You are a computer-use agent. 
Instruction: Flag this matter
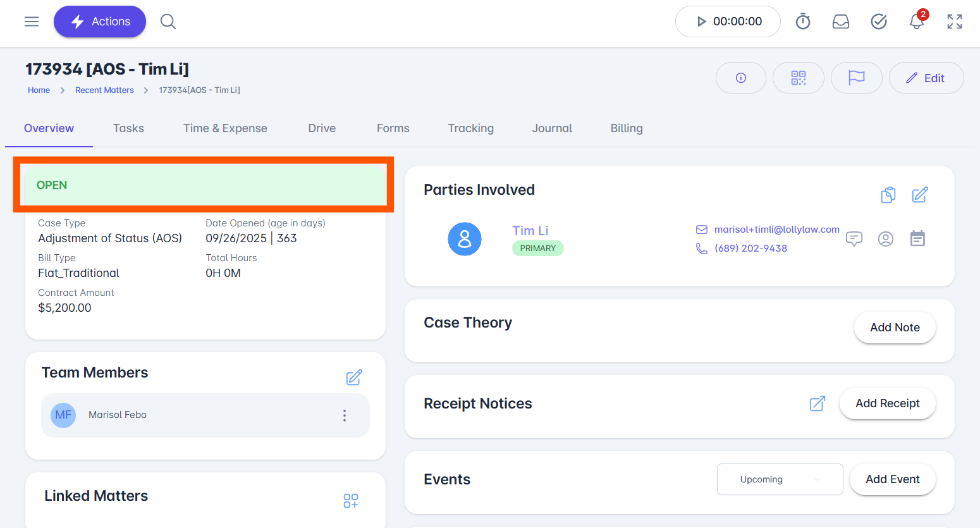[857, 78]
